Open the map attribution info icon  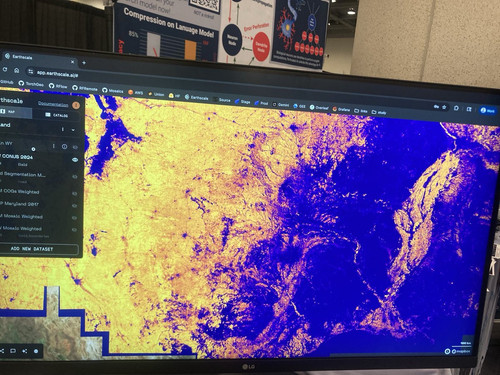click(x=447, y=351)
